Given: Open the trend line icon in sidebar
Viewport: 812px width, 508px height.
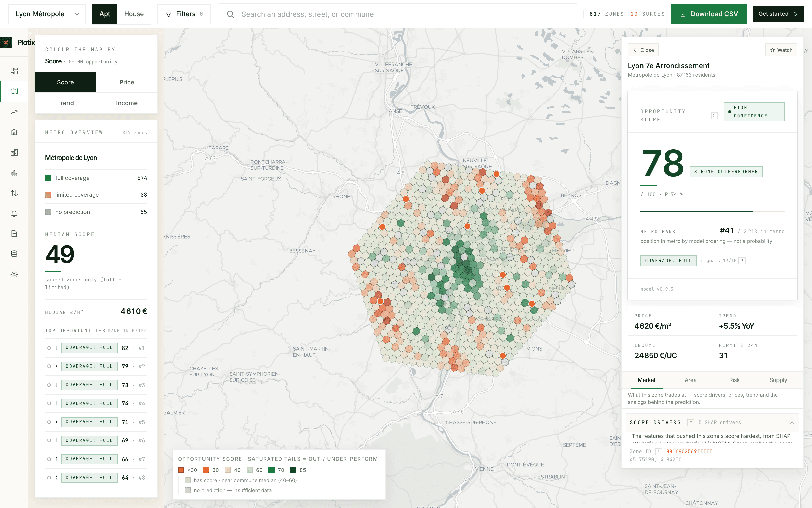Looking at the screenshot, I should coord(14,112).
